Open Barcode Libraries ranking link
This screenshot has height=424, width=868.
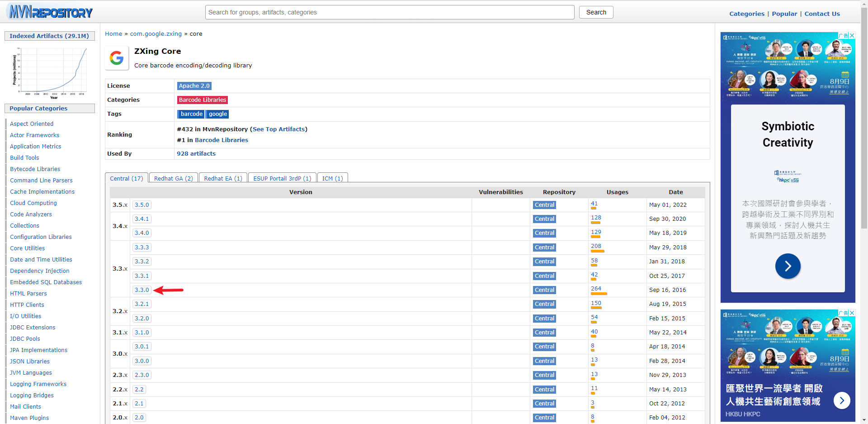[x=222, y=140]
